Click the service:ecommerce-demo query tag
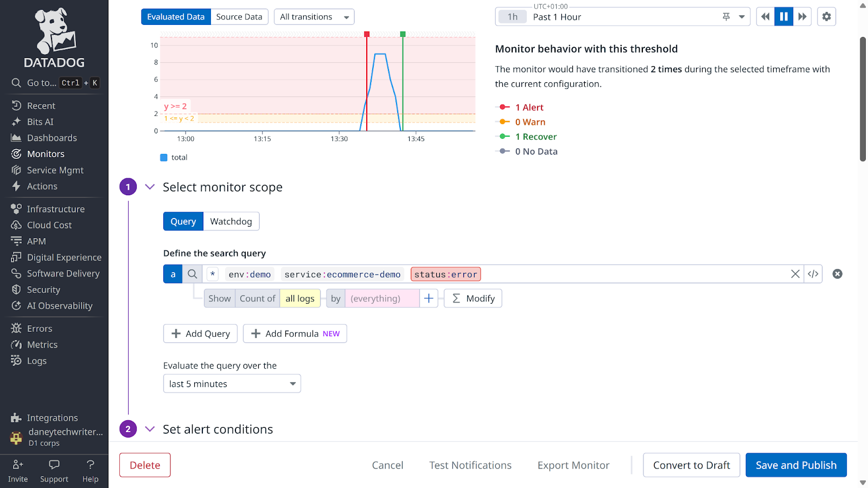Image resolution: width=868 pixels, height=488 pixels. coord(342,274)
